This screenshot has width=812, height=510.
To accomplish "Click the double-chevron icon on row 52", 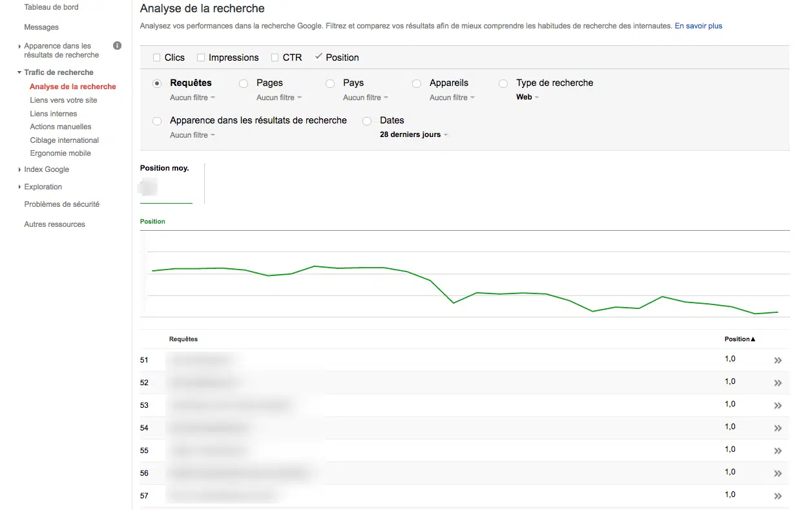I will pos(778,383).
